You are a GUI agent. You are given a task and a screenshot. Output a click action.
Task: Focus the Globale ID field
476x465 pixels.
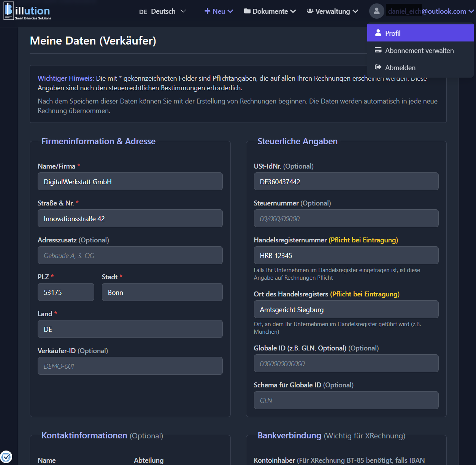pyautogui.click(x=346, y=363)
